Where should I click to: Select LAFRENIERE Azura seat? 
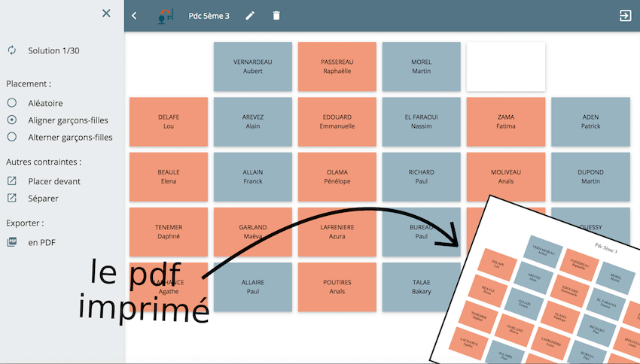tap(337, 232)
